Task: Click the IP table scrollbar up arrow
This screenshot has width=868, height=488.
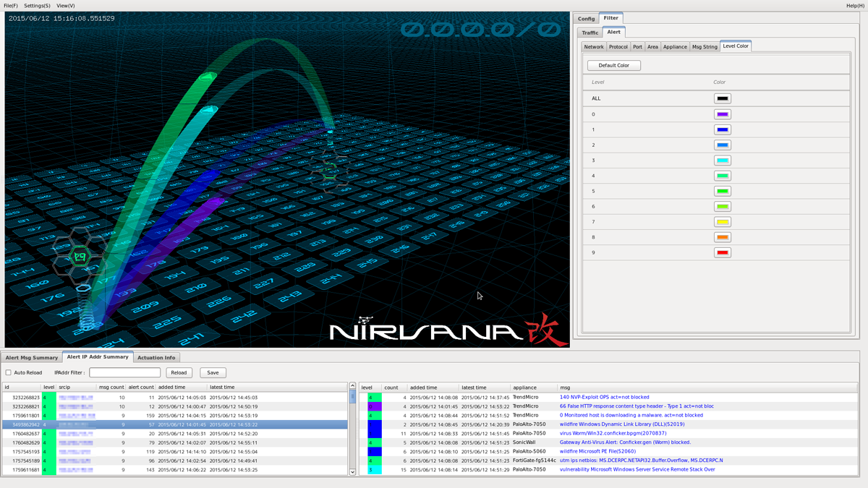Action: click(x=352, y=387)
